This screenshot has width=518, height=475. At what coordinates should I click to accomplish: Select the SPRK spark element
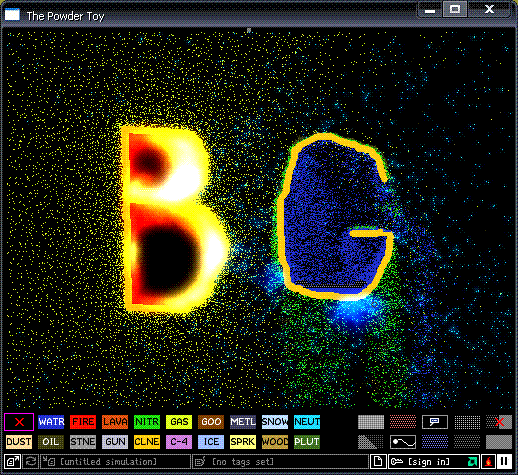click(243, 442)
